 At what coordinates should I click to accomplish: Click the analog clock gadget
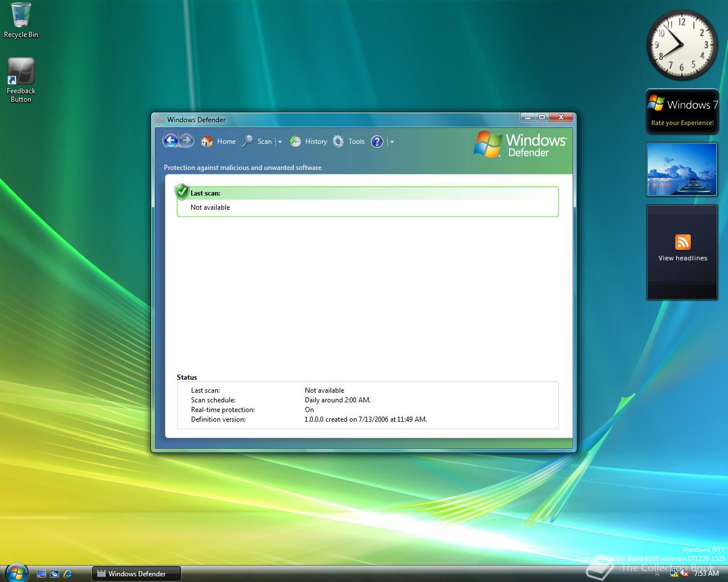681,45
